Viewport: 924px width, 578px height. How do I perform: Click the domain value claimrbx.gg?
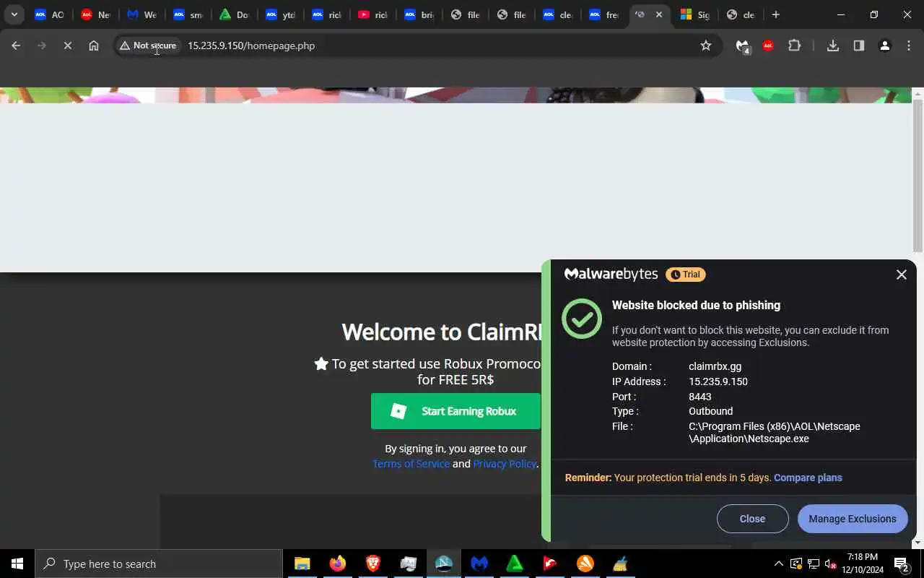(715, 366)
